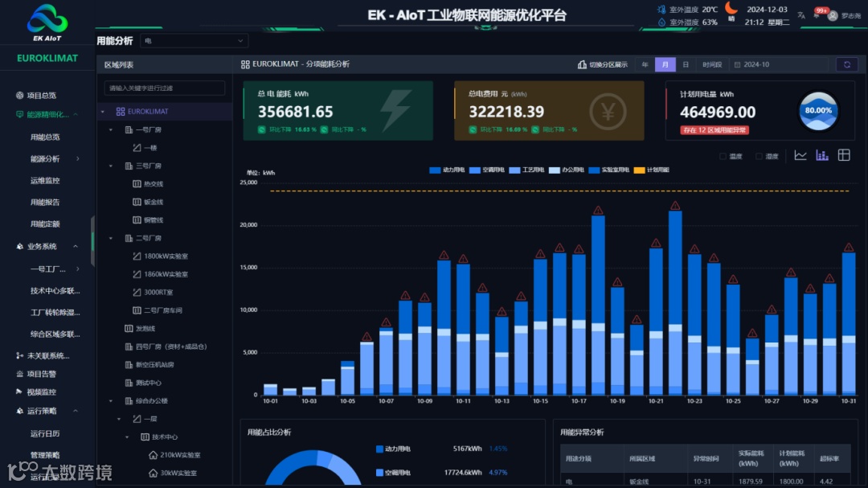868x488 pixels.
Task: Open 用能报告 menu item
Action: point(45,202)
